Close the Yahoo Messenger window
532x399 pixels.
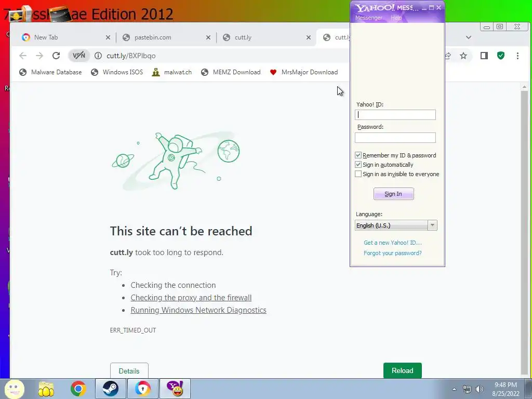tap(438, 7)
